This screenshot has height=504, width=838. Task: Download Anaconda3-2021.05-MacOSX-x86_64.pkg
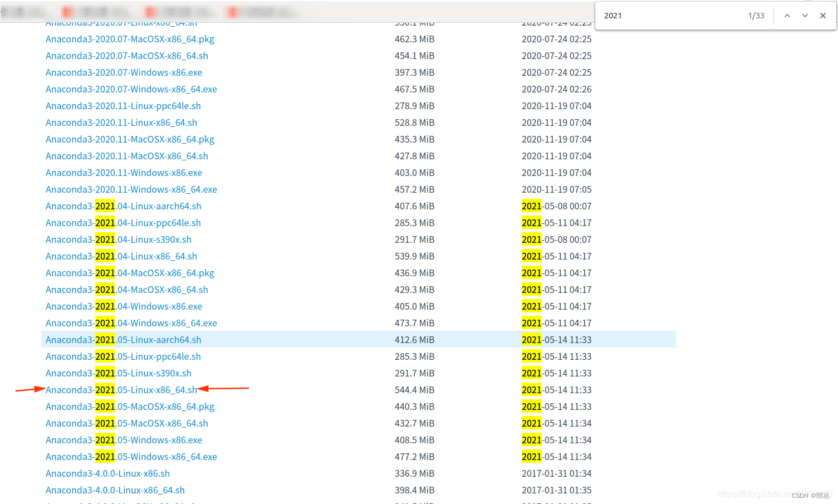point(130,407)
